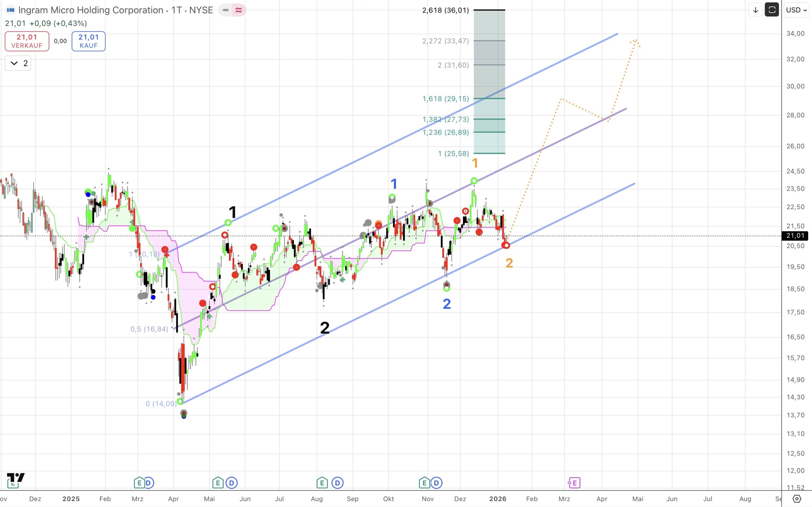Click the Ingram Micro symbol logo
This screenshot has width=812, height=507.
10,10
